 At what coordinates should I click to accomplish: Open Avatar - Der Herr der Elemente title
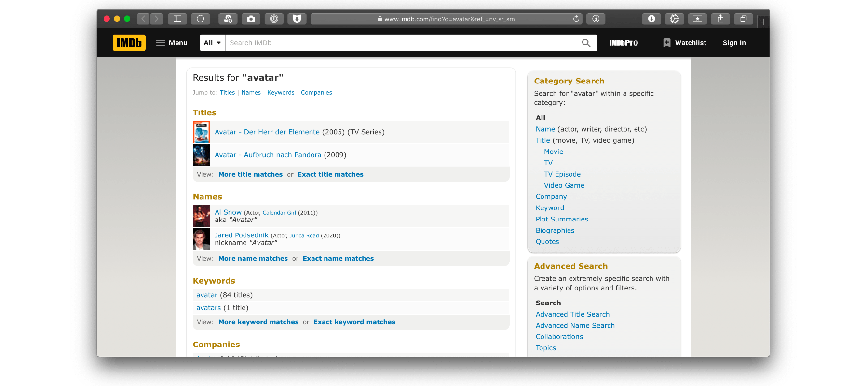click(x=267, y=132)
